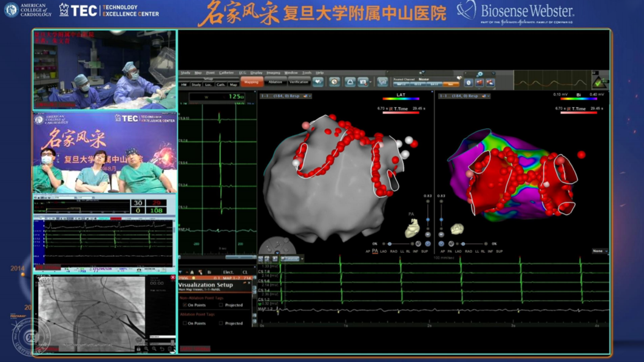Click the heart icon in the main toolbar
644x362 pixels.
pos(318,82)
